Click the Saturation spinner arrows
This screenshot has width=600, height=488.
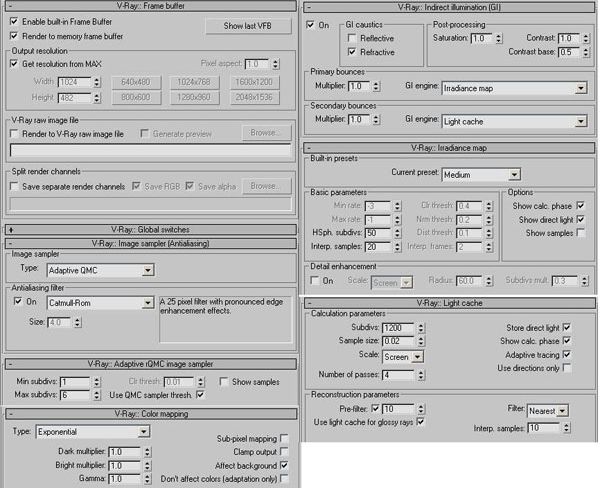(498, 38)
